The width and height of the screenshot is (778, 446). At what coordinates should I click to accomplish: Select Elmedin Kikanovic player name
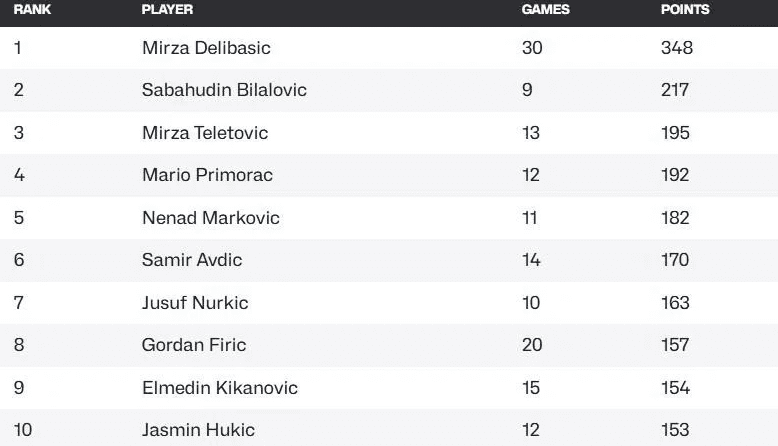pyautogui.click(x=220, y=387)
